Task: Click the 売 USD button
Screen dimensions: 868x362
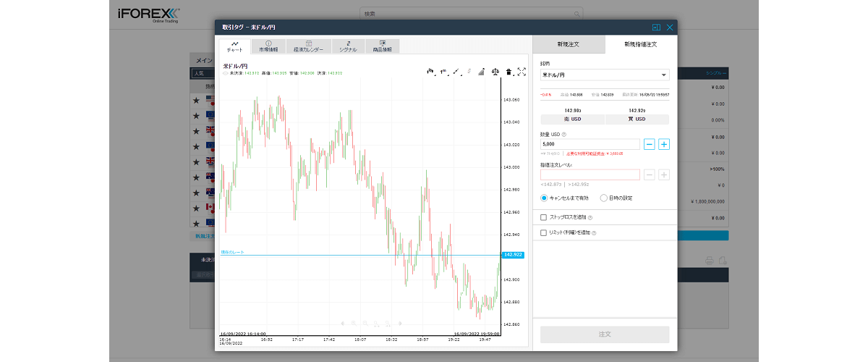Action: [x=572, y=119]
